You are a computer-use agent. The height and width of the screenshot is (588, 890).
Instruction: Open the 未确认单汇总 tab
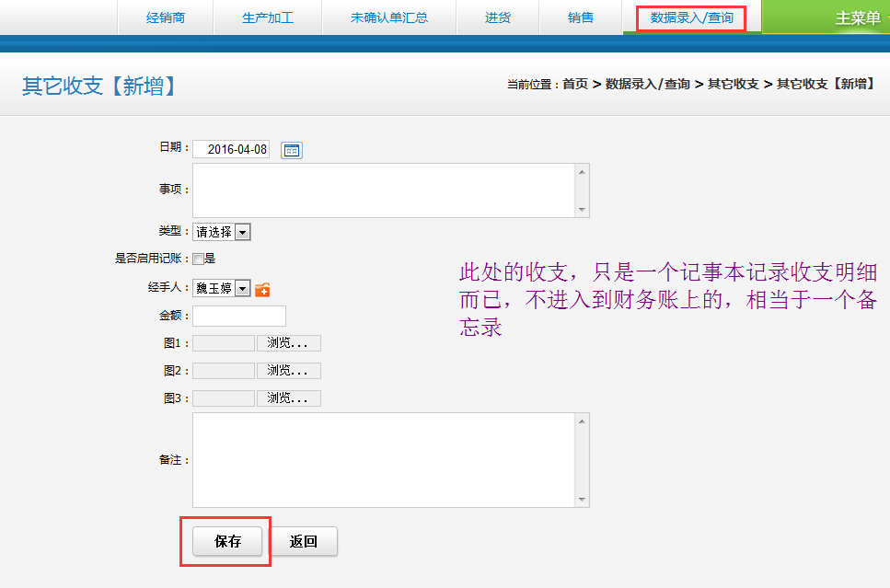click(x=389, y=17)
